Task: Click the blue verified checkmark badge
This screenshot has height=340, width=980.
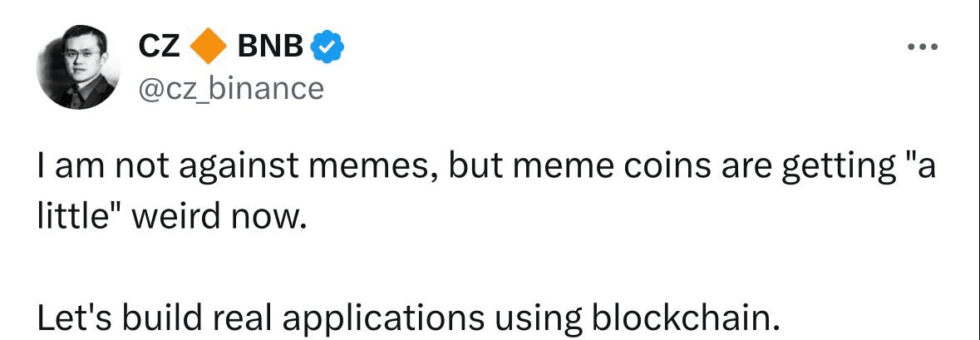Action: [x=327, y=47]
